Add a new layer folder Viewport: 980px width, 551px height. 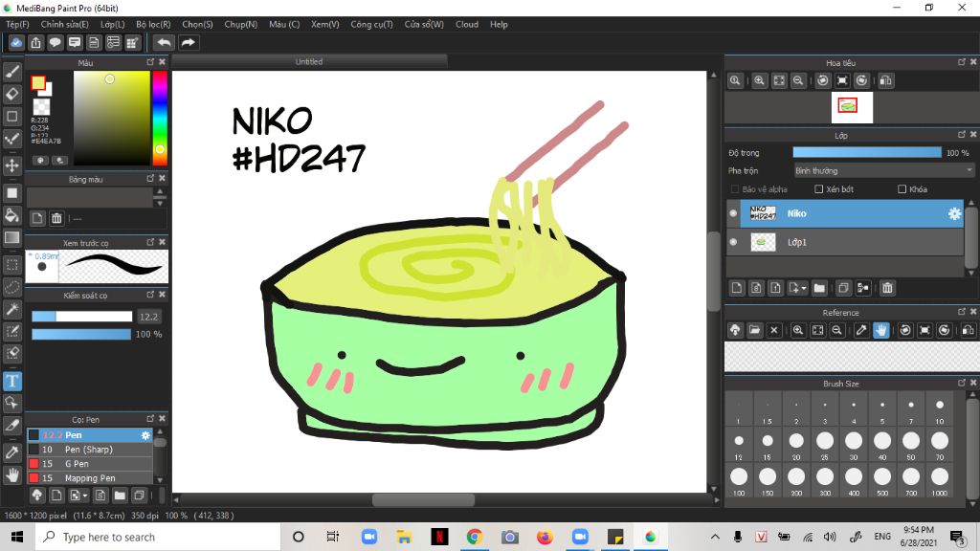[819, 288]
